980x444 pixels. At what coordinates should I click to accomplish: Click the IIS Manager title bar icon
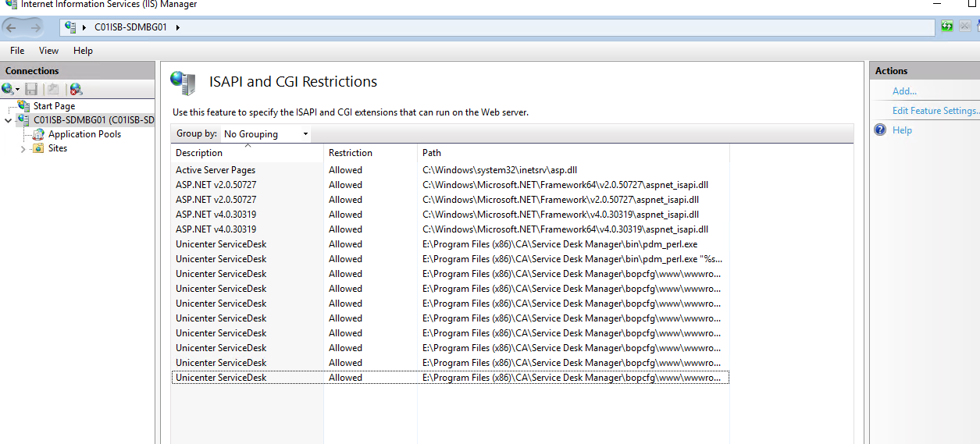10,4
